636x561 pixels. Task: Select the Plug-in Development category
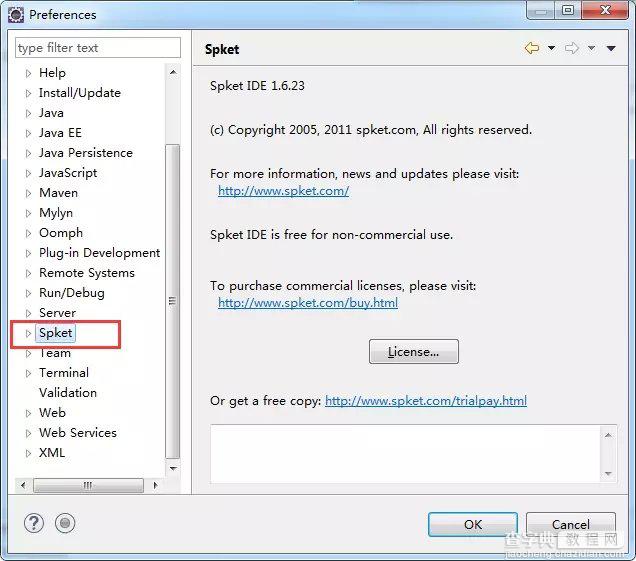(x=99, y=253)
